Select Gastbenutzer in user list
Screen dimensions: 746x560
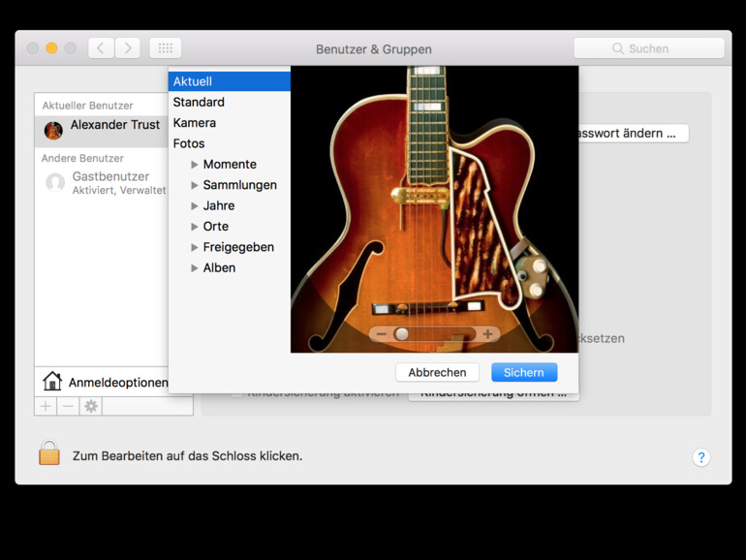pyautogui.click(x=102, y=183)
